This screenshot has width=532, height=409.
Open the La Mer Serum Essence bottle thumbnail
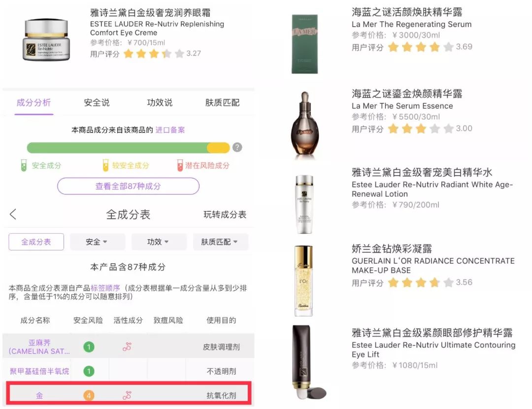click(x=305, y=124)
